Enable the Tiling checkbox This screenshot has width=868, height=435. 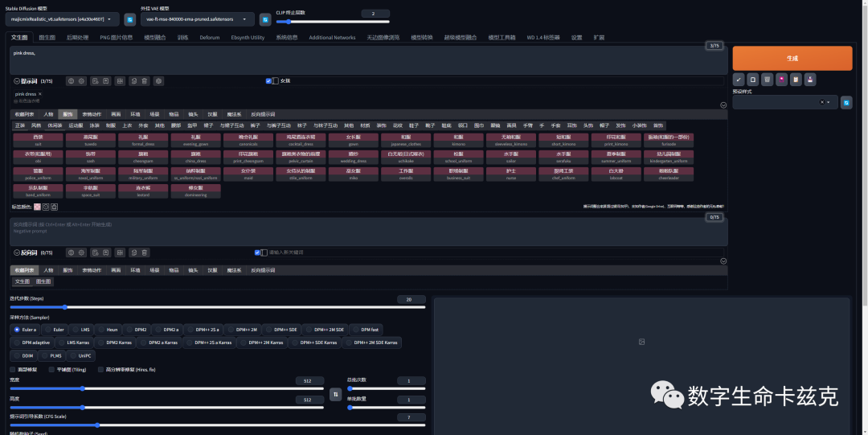click(51, 370)
